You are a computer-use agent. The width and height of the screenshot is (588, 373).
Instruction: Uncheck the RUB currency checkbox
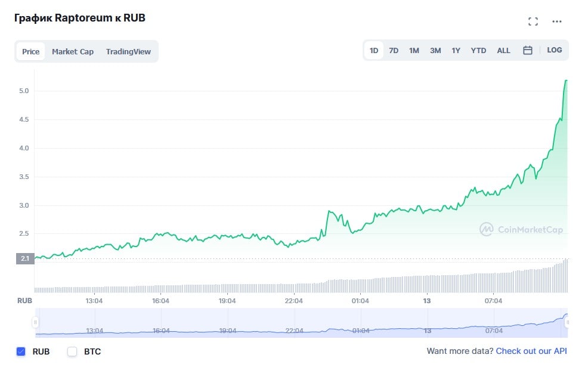21,352
